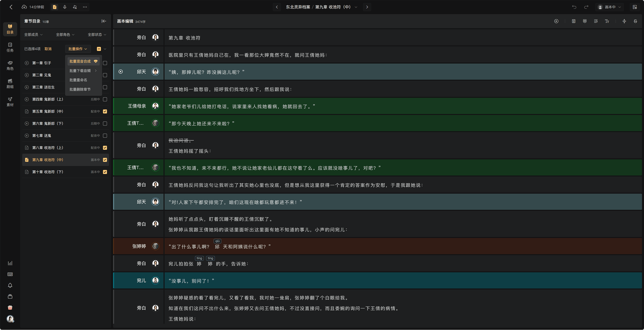Screen dimensions: 644x330
Task: Open the chapter title breadcrumb dropdown
Action: 356,7
